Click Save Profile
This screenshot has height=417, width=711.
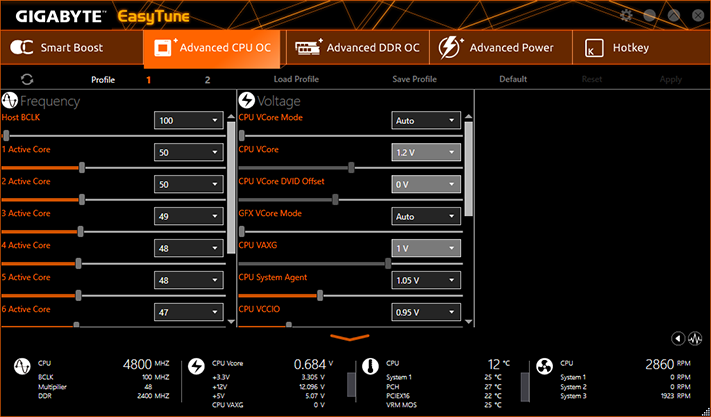pyautogui.click(x=414, y=79)
